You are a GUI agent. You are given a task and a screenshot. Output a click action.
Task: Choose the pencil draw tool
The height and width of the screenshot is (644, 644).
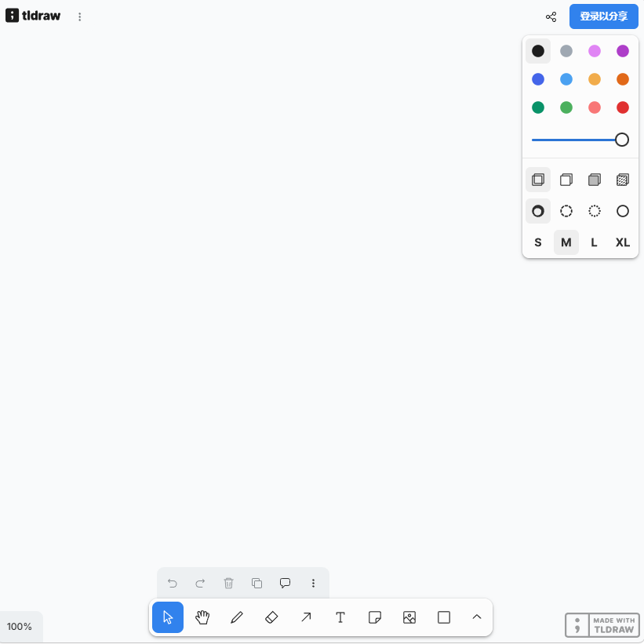point(237,617)
